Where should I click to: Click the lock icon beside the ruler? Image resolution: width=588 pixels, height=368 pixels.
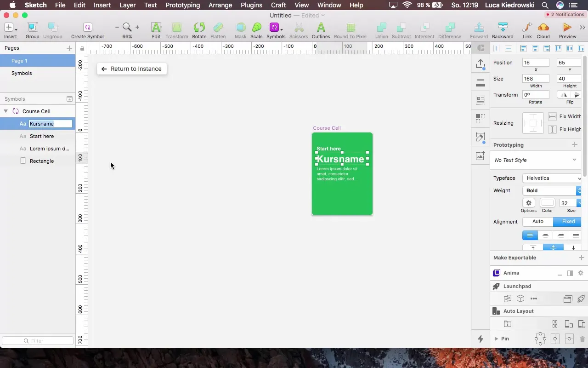click(82, 48)
